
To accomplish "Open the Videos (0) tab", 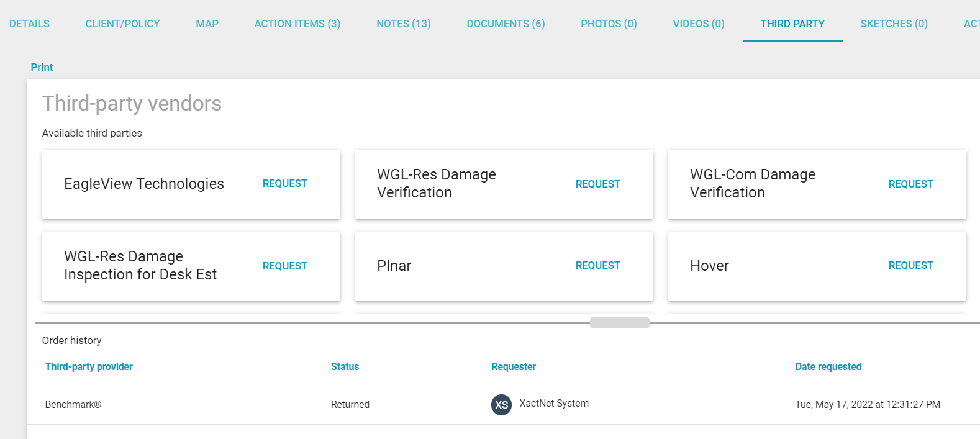I will coord(699,24).
